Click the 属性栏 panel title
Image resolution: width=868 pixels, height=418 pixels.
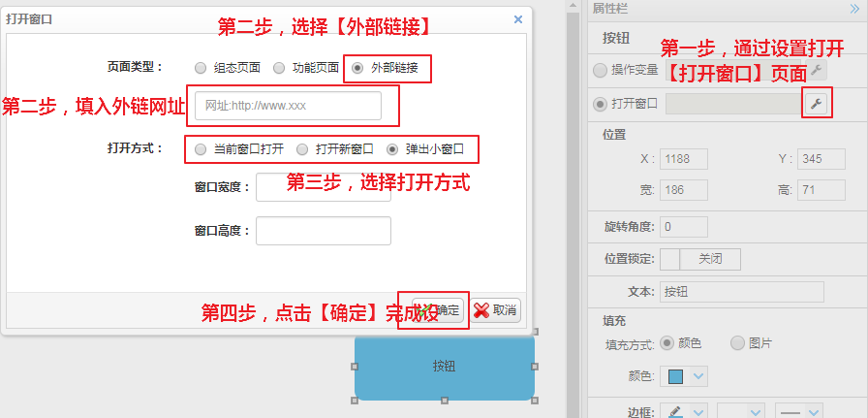click(609, 9)
